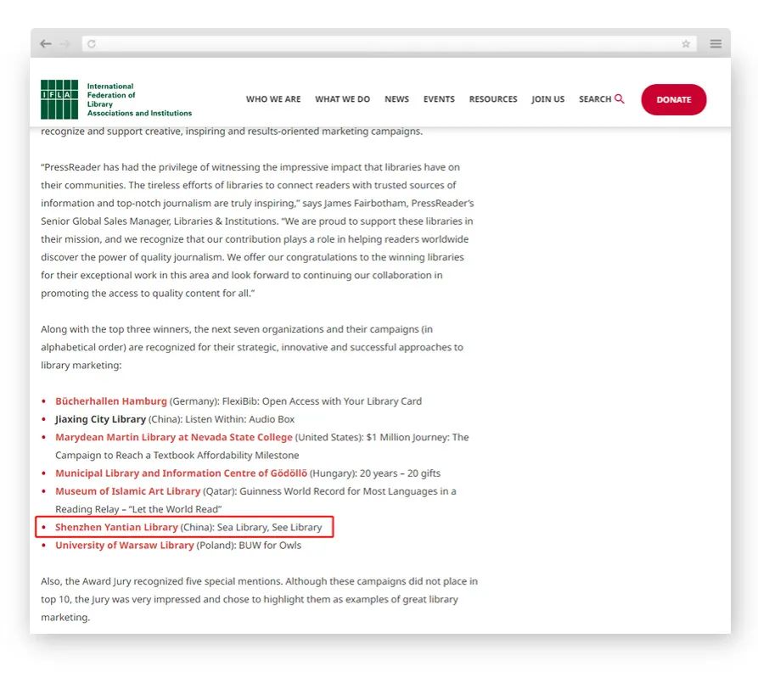Reload the page with the refresh icon
This screenshot has height=700, width=758.
92,44
